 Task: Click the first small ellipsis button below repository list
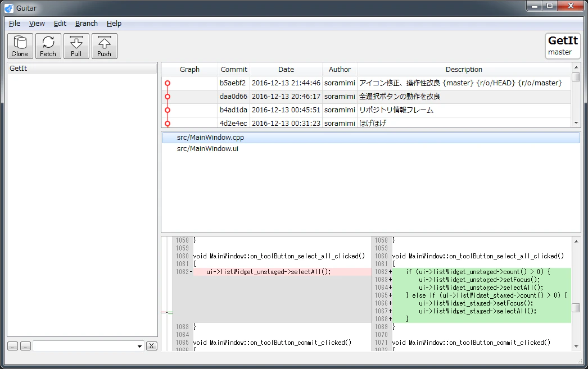coord(13,346)
